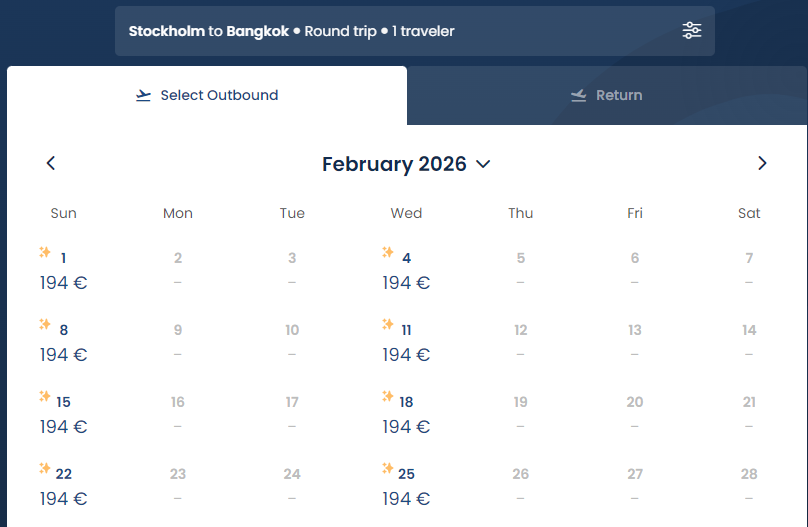Click the departing plane icon on Outbound tab

click(x=143, y=95)
